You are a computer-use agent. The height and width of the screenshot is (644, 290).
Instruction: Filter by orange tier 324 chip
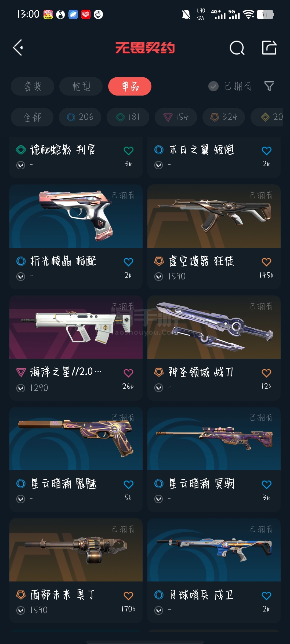(224, 117)
